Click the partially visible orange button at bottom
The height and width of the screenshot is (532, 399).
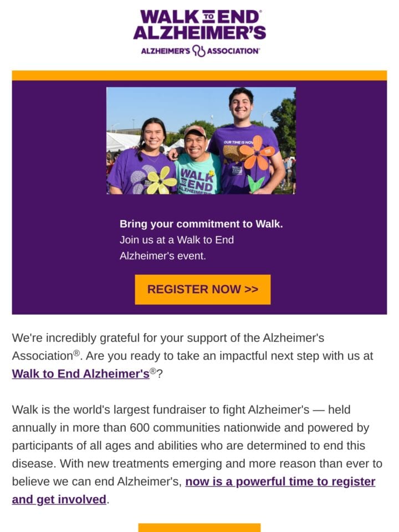click(199, 528)
